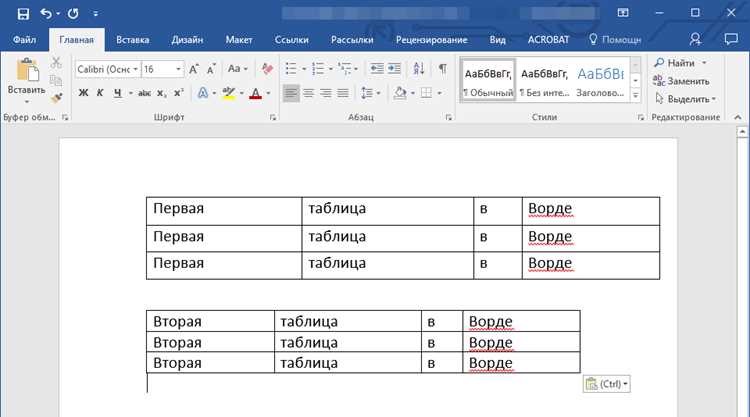Open shading paint bucket
750x417 pixels.
tap(399, 93)
